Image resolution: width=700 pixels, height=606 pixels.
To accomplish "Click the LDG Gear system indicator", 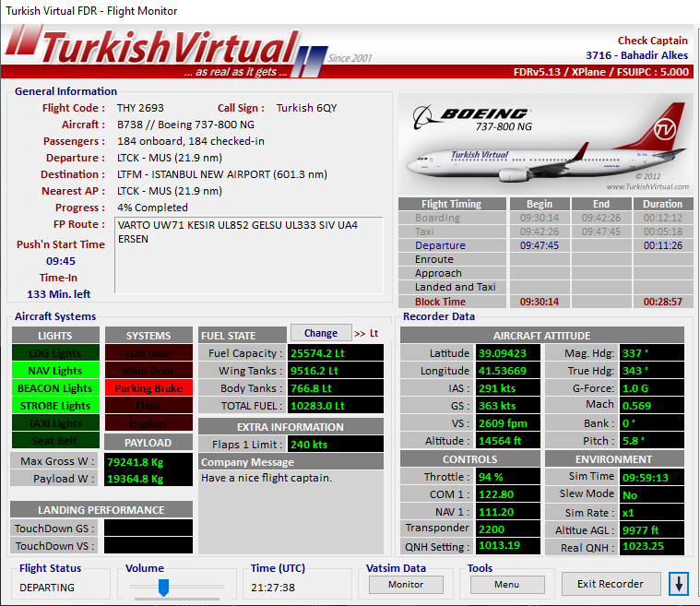I will click(148, 352).
